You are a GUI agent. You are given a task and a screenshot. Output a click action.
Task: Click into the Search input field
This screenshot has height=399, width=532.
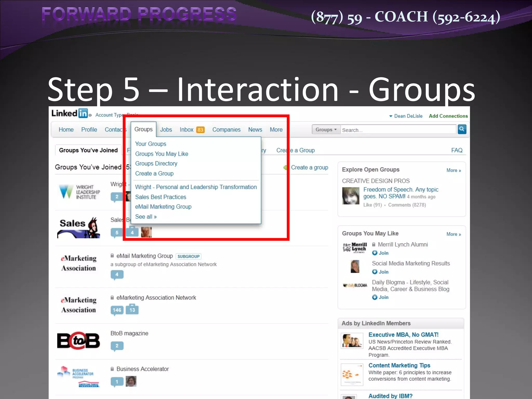click(x=398, y=130)
